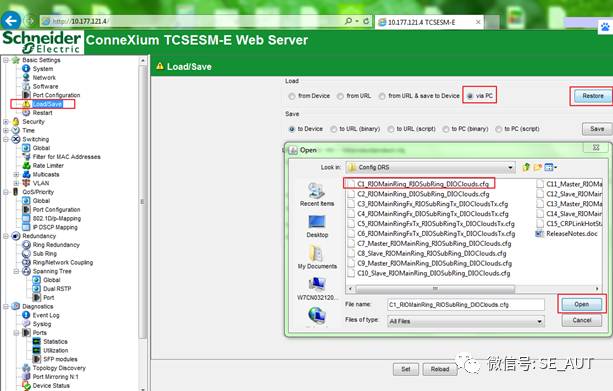Click the Time clock icon

point(16,130)
